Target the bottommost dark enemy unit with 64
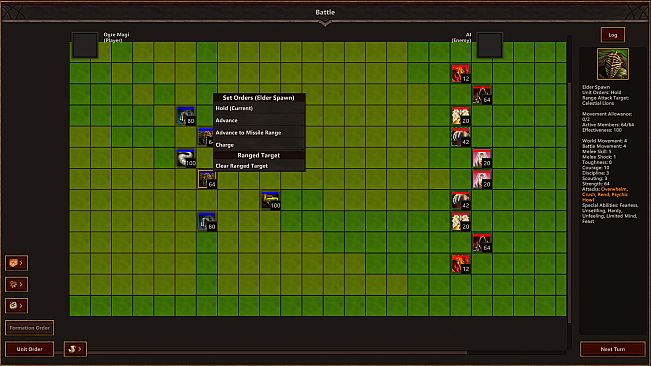This screenshot has height=366, width=651. click(482, 243)
